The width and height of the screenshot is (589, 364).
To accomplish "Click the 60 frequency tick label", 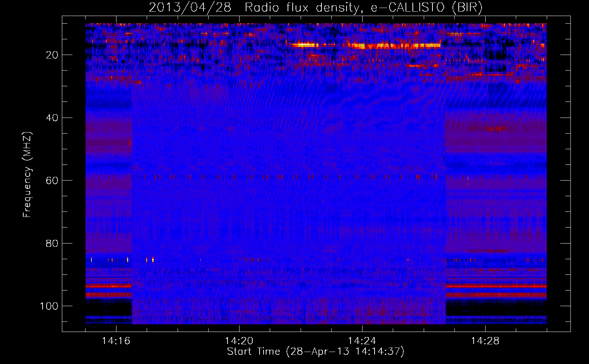I will [x=52, y=181].
